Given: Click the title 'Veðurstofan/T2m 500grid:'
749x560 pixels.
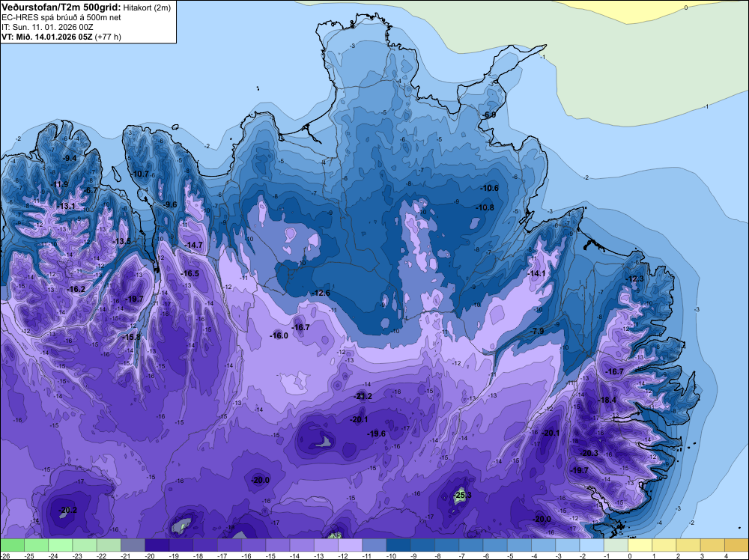Looking at the screenshot, I should (61, 7).
